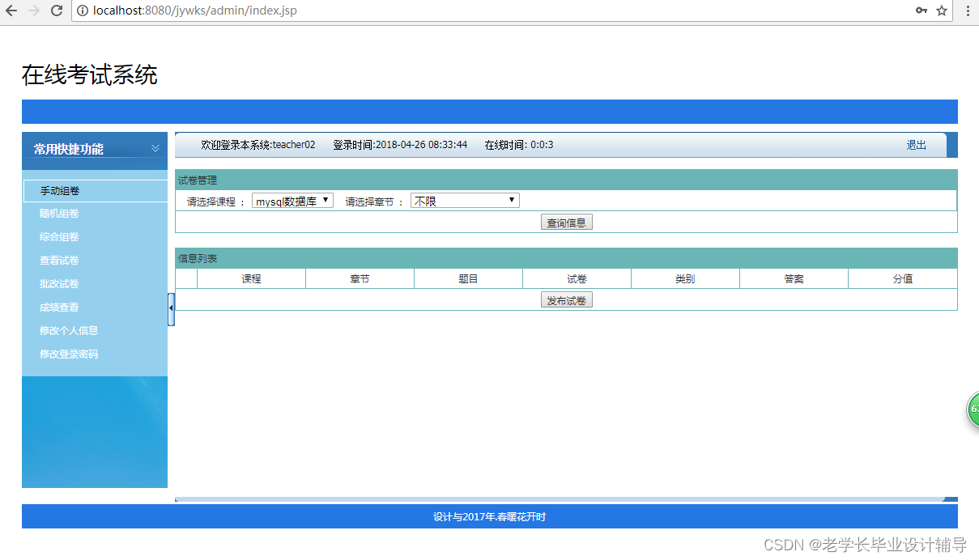Collapse the 常用快捷功能 panel via its chevron

point(155,149)
